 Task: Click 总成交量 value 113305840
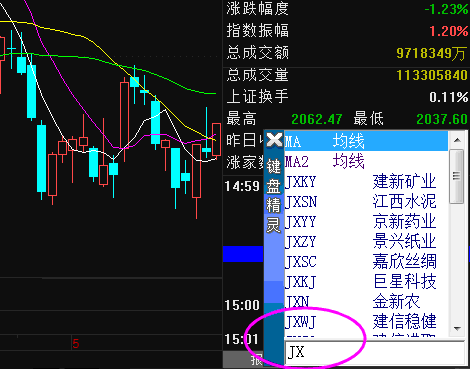(x=432, y=75)
